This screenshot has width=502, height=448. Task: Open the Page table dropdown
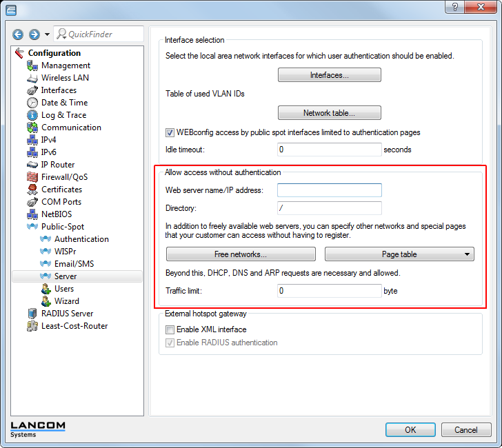pos(399,254)
